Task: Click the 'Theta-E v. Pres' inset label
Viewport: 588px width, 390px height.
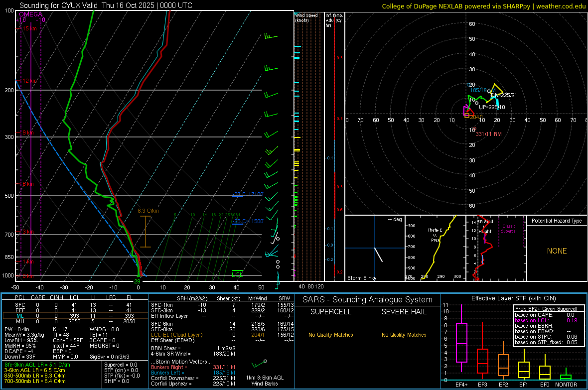Action: click(435, 235)
